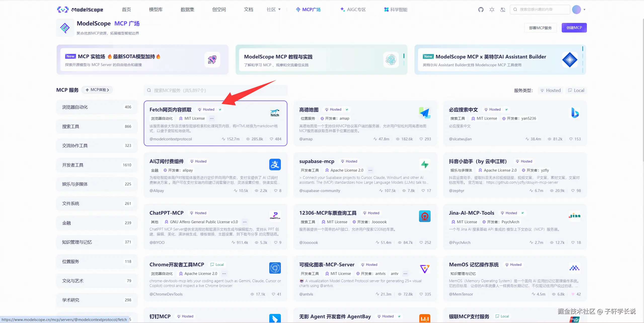Click the Bing logo on 必应搜索中文 card
This screenshot has width=644, height=323.
tap(575, 113)
